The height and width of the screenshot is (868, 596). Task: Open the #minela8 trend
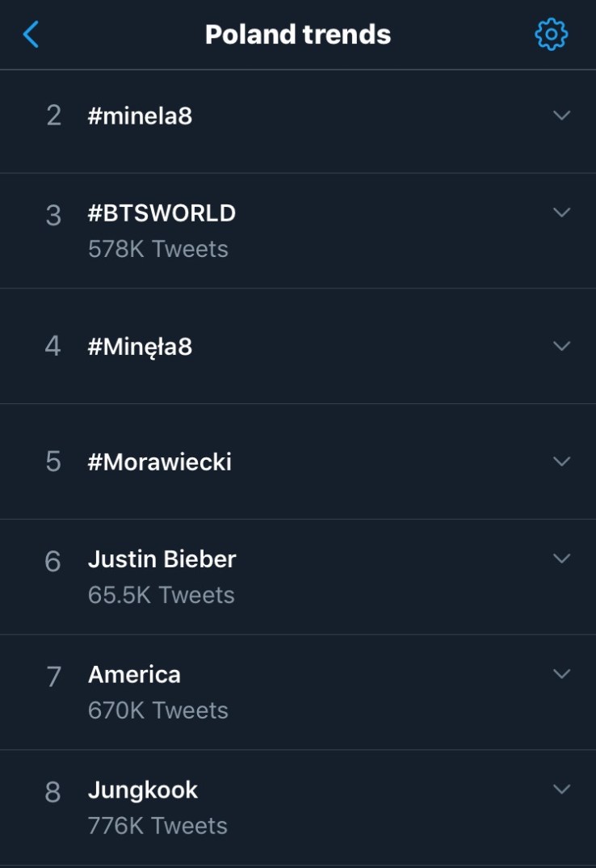[x=140, y=116]
